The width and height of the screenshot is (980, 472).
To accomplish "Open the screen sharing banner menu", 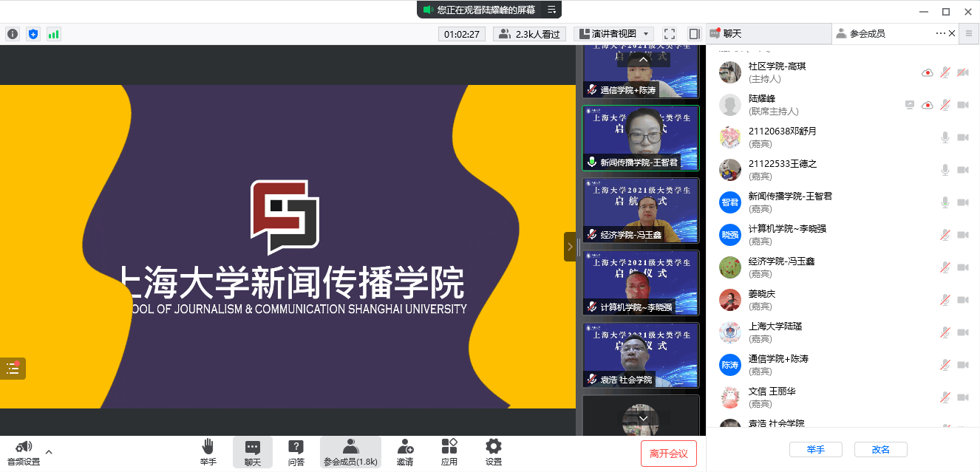I will coord(551,10).
